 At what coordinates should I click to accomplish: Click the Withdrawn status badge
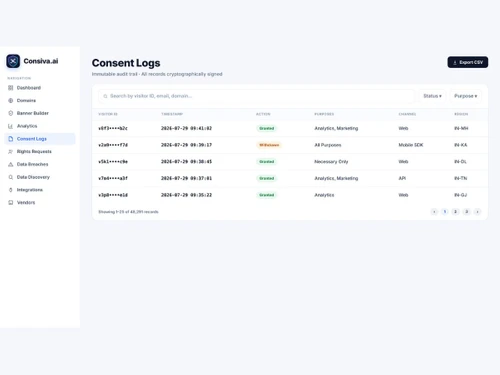269,145
